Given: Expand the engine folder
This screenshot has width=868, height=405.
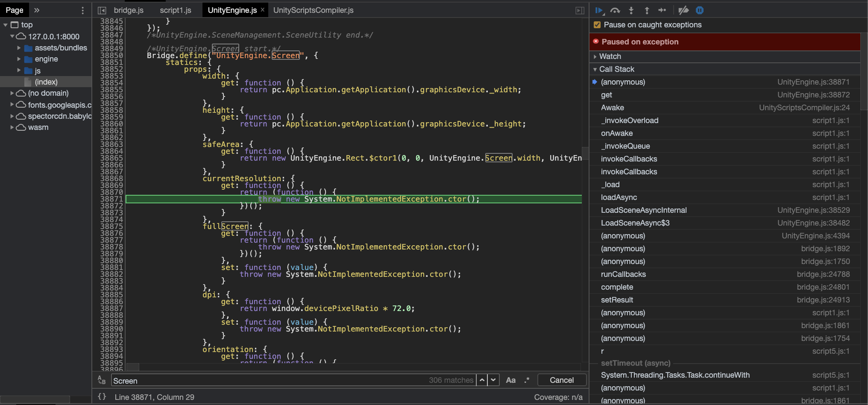Looking at the screenshot, I should pos(19,59).
